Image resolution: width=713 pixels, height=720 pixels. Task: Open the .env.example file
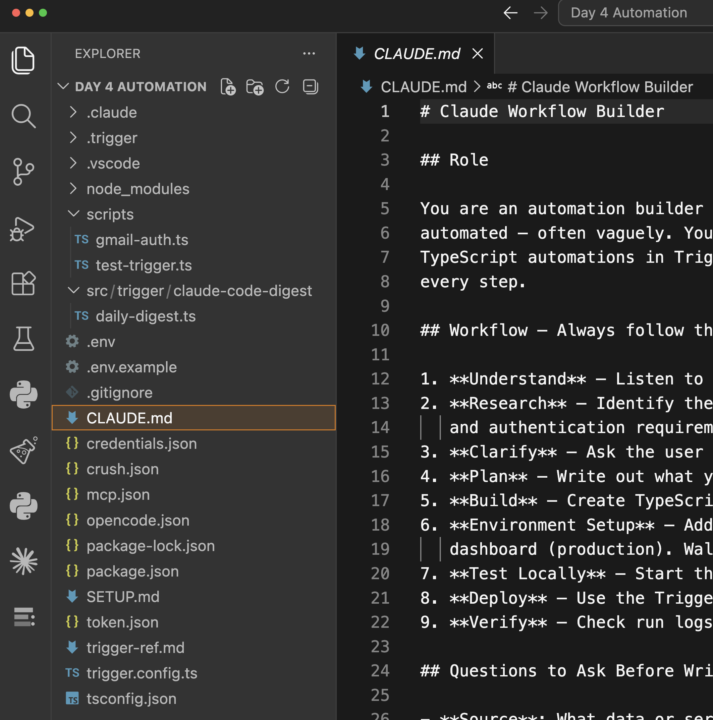[x=194, y=367]
